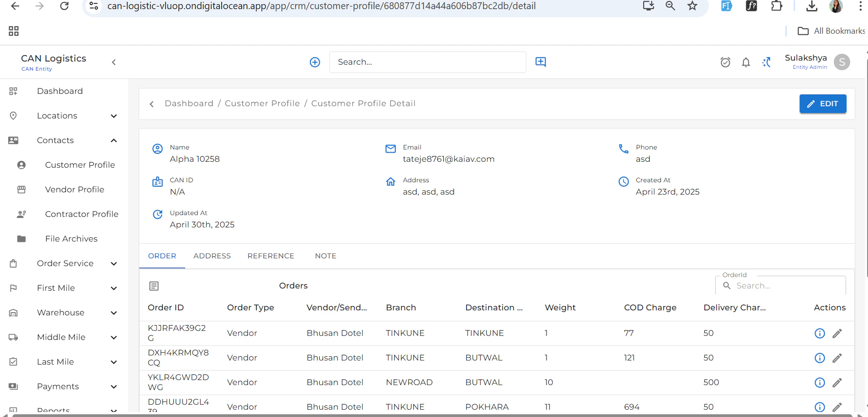Expand the Locations menu

(x=64, y=116)
